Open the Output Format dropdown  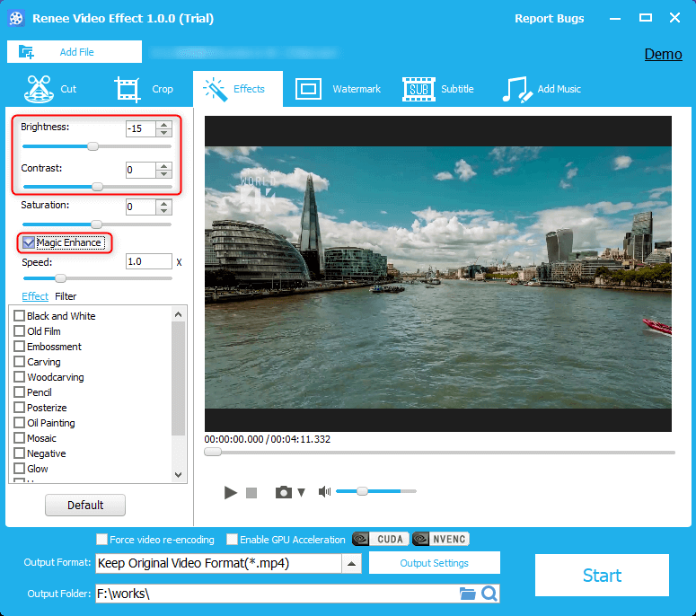(352, 564)
